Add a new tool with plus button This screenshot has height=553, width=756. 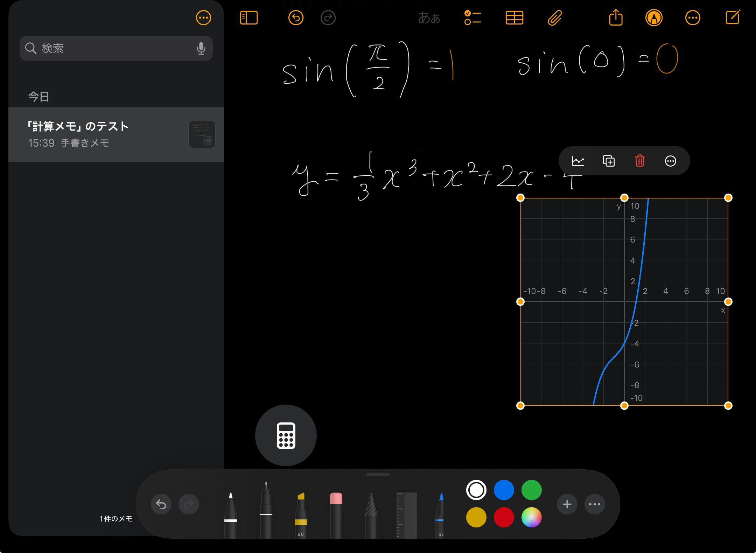(567, 504)
